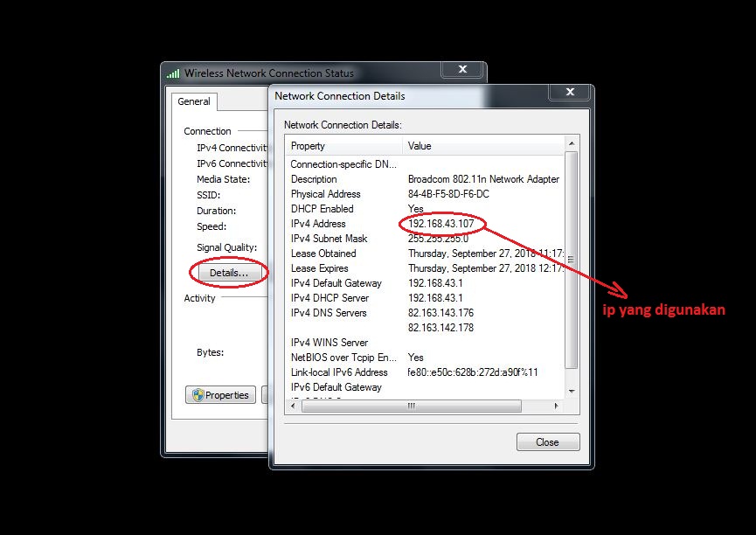Click the wireless signal icon in title bar
The height and width of the screenshot is (535, 756).
[173, 73]
